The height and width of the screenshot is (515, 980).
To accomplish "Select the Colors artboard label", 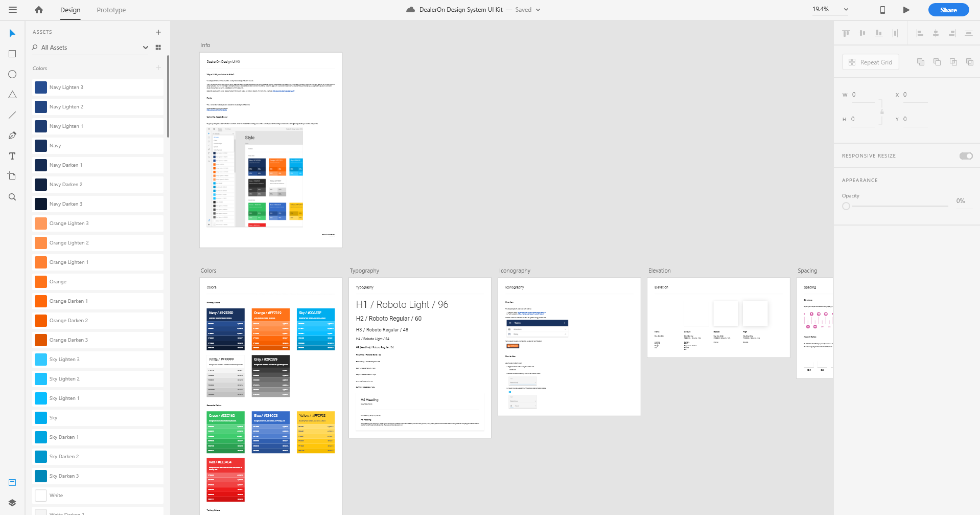I will click(x=208, y=271).
